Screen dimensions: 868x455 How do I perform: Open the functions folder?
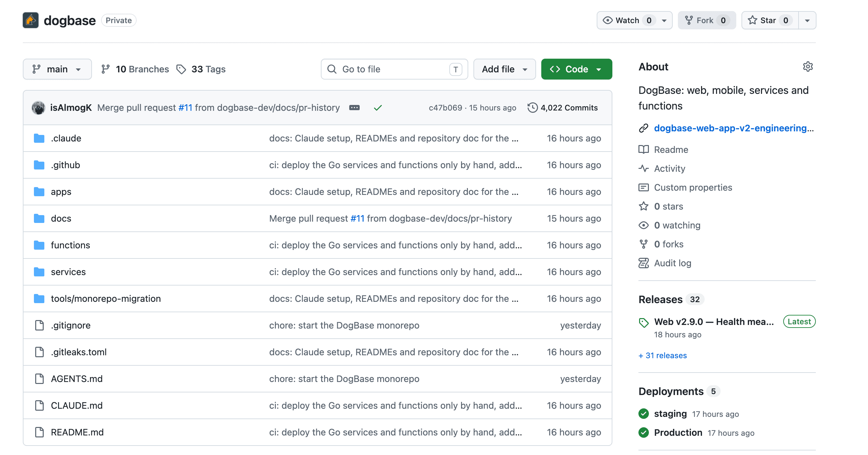pos(70,245)
